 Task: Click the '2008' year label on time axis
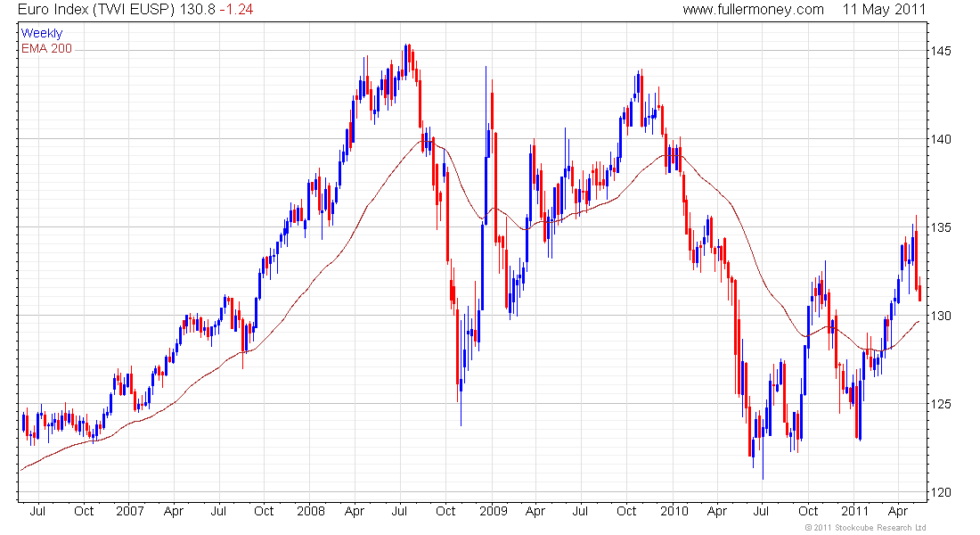pos(311,511)
